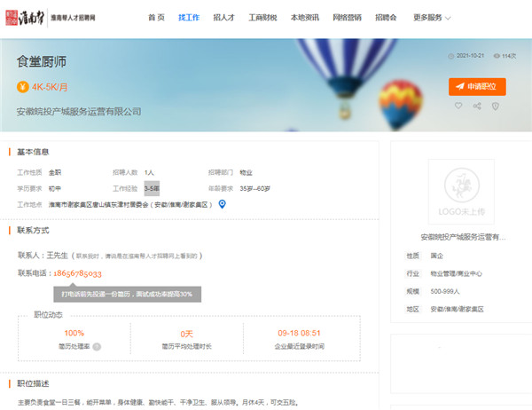Image resolution: width=532 pixels, height=410 pixels.
Task: Click the recruiting department value 物业
Action: [246, 172]
